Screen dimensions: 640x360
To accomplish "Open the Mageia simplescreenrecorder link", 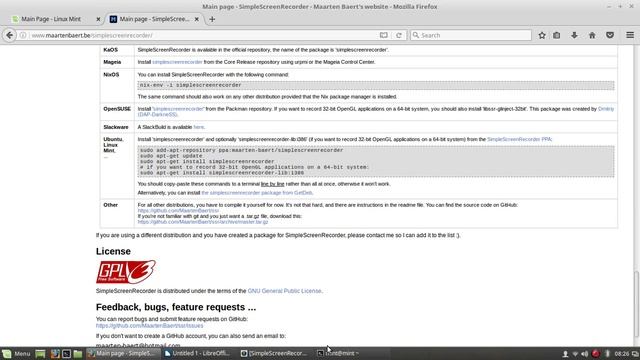I will (177, 62).
